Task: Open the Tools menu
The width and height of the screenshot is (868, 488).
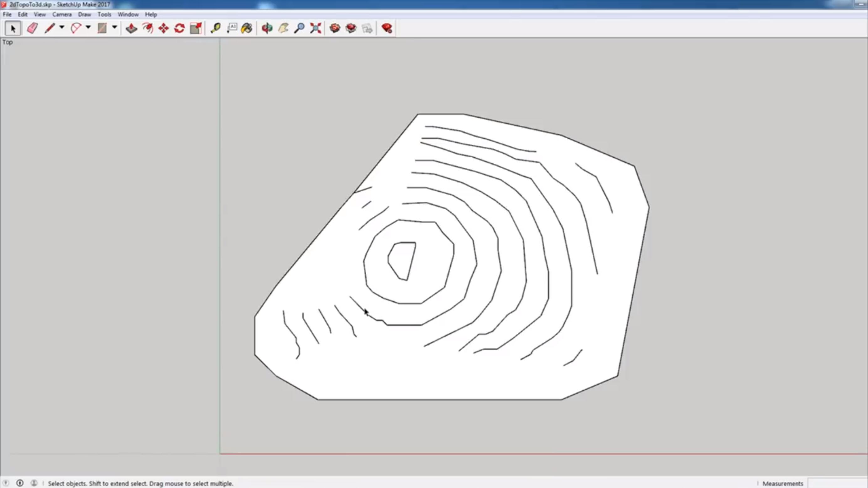Action: pyautogui.click(x=104, y=14)
